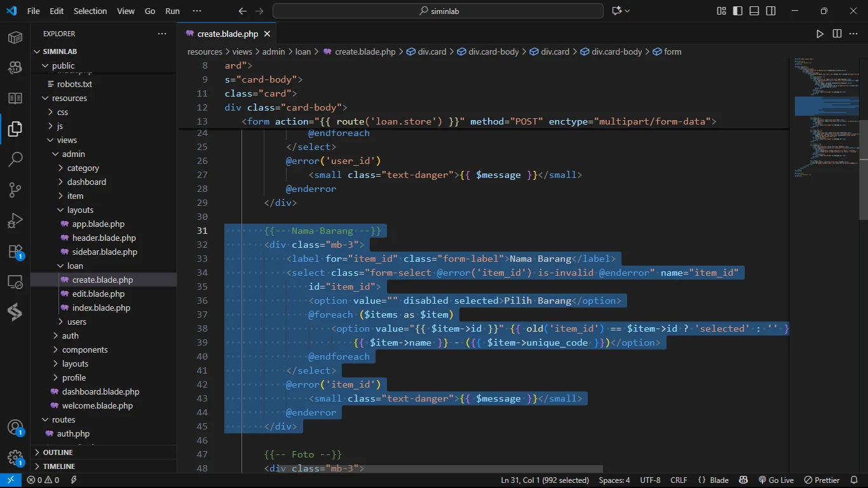The image size is (868, 488).
Task: Open the Run and Debug view
Action: point(15,220)
